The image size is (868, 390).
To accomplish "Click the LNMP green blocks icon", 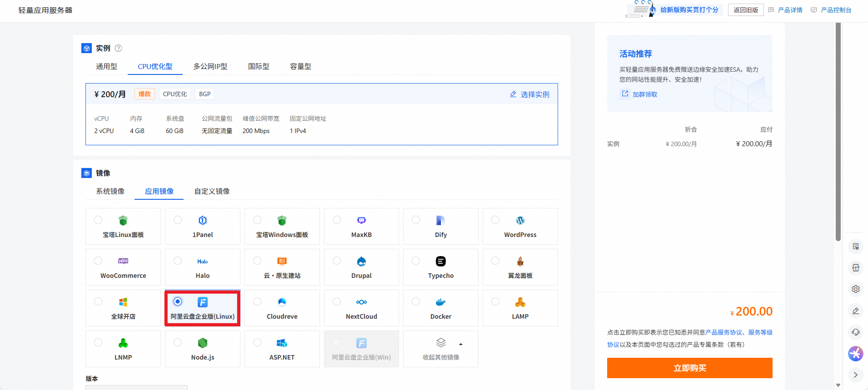I will pyautogui.click(x=123, y=343).
